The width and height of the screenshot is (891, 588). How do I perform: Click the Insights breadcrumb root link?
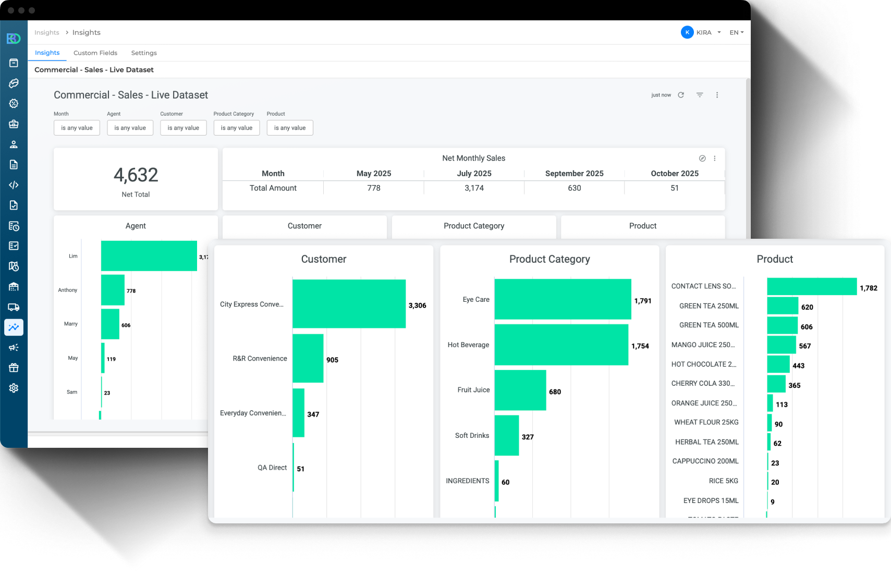point(47,32)
